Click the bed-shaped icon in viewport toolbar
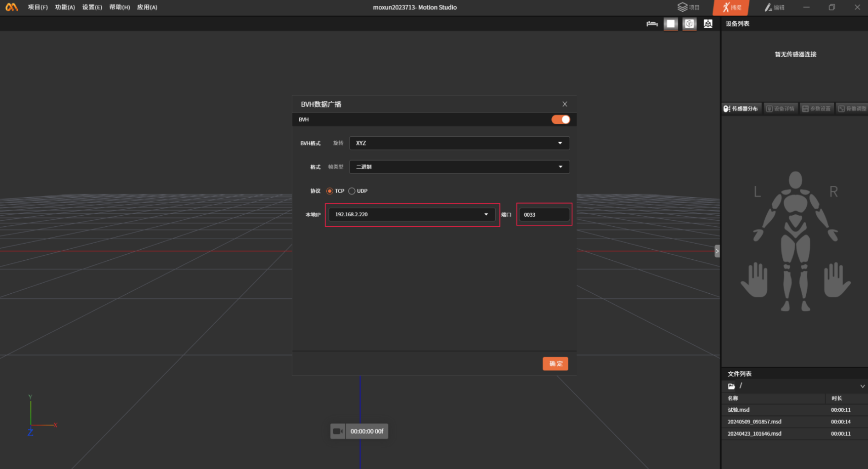Image resolution: width=868 pixels, height=469 pixels. pos(652,24)
